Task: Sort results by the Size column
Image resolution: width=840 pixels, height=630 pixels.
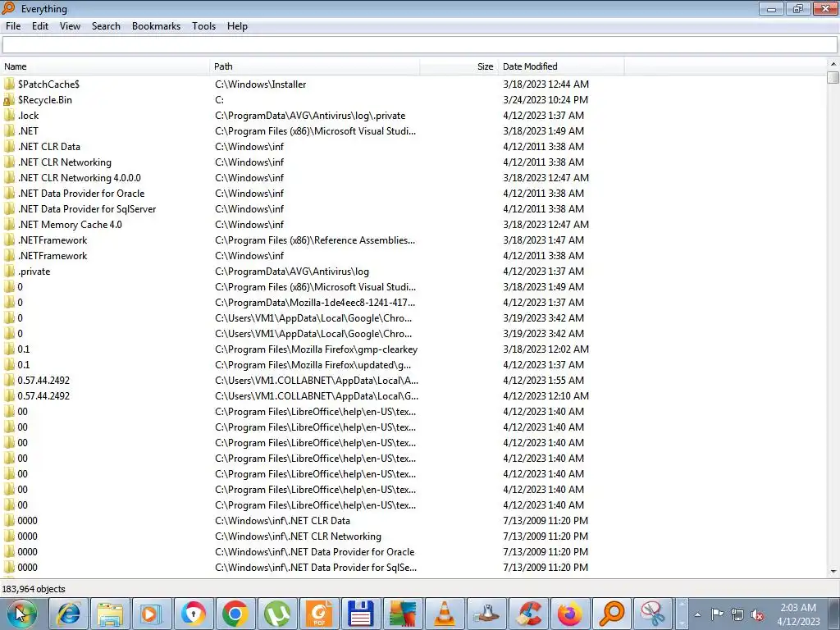Action: pyautogui.click(x=459, y=66)
